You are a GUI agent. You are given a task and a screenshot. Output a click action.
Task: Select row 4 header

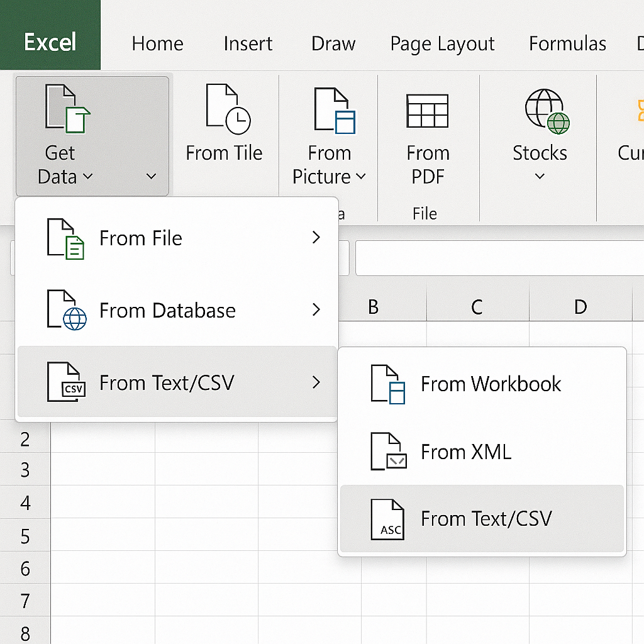pyautogui.click(x=25, y=502)
